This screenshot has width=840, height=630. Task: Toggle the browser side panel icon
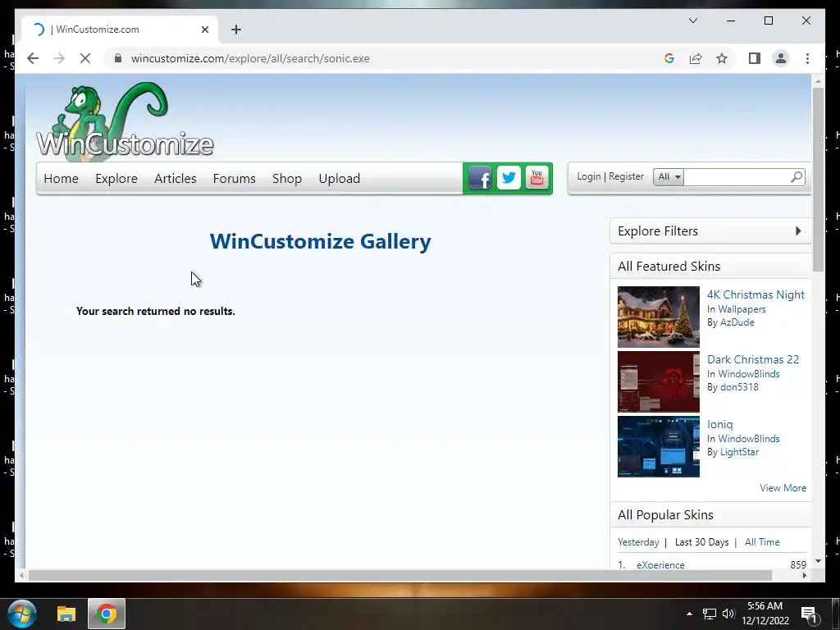755,58
